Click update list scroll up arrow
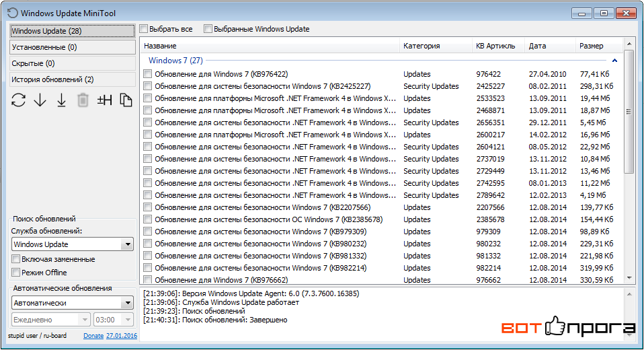 coord(629,43)
